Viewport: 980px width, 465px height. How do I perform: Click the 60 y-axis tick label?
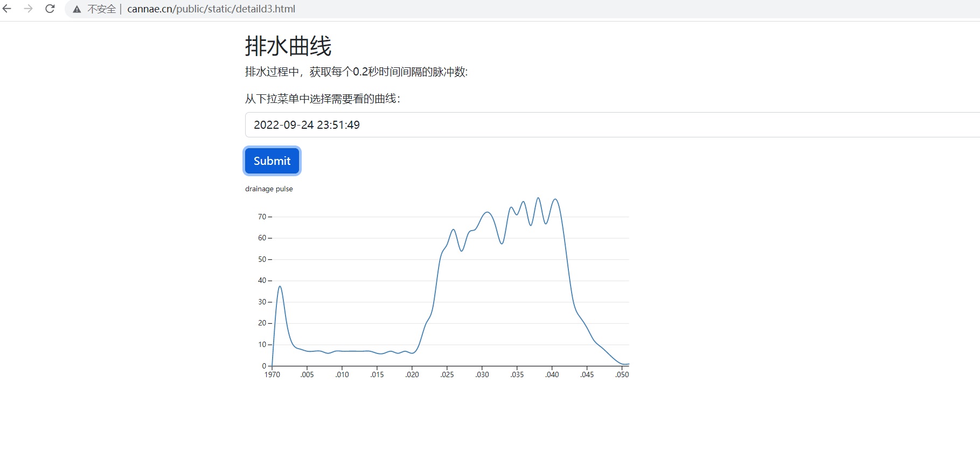tap(262, 238)
